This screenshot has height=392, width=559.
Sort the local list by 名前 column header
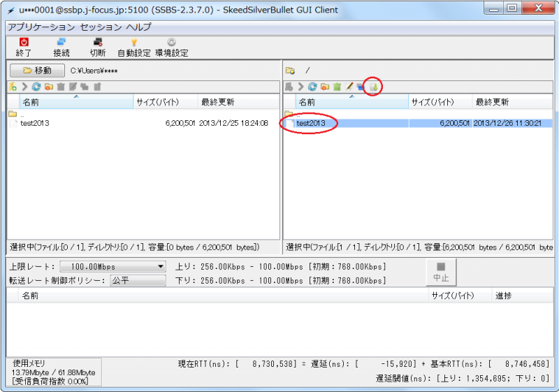(70, 102)
